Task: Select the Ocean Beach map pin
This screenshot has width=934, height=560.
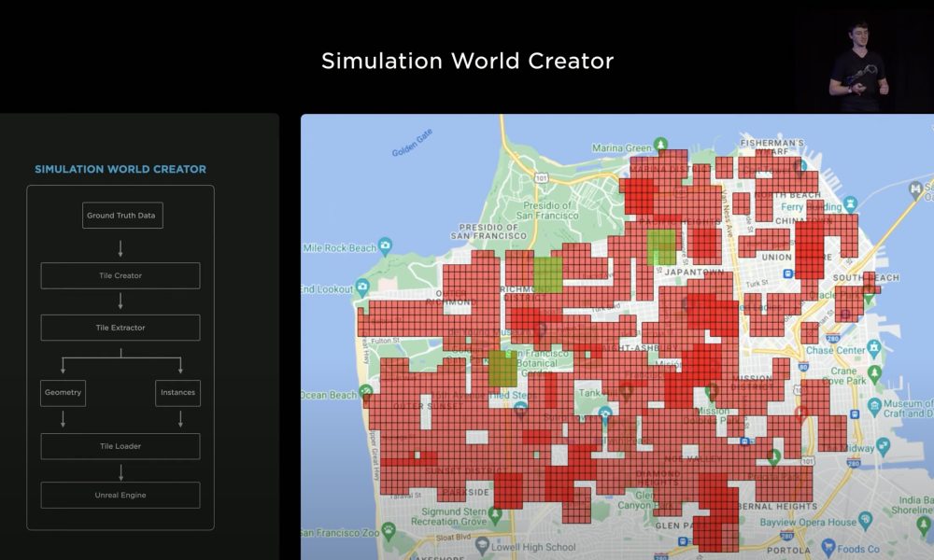Action: (x=365, y=393)
